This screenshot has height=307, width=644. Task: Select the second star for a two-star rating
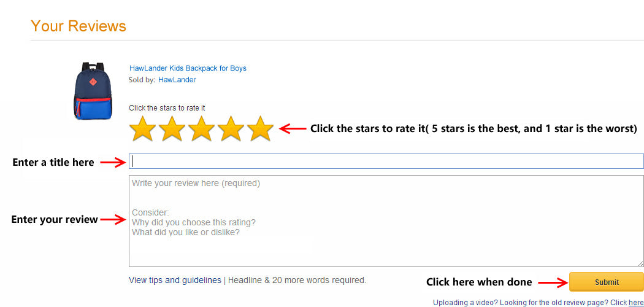click(172, 129)
